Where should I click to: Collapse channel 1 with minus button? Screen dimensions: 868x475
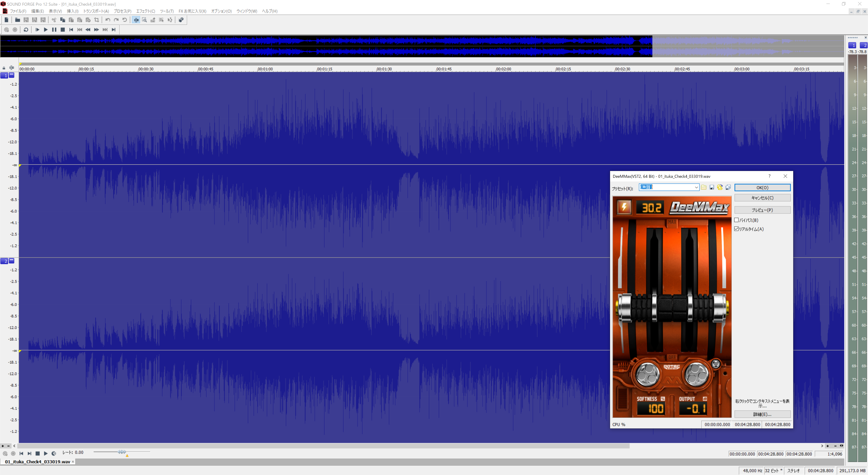click(12, 75)
